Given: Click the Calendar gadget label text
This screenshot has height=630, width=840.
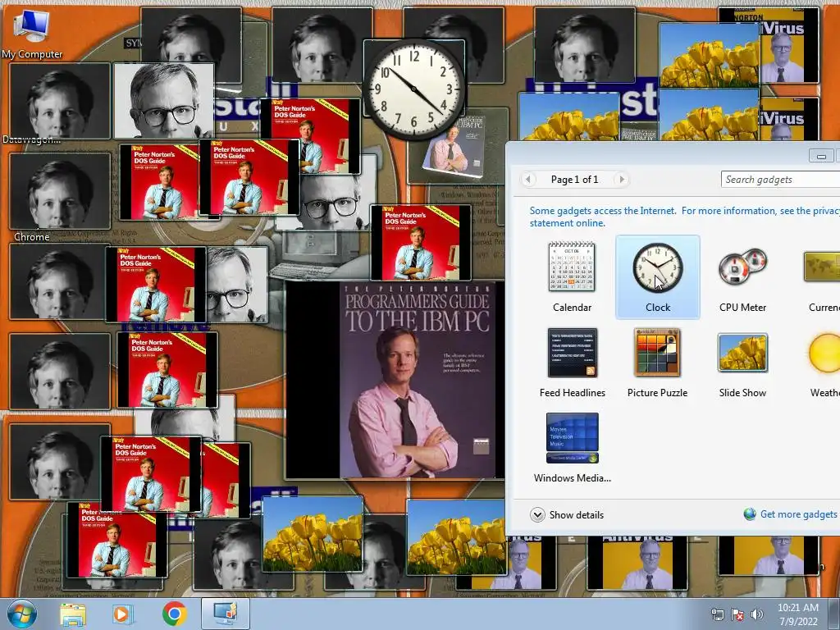Looking at the screenshot, I should pyautogui.click(x=572, y=308).
